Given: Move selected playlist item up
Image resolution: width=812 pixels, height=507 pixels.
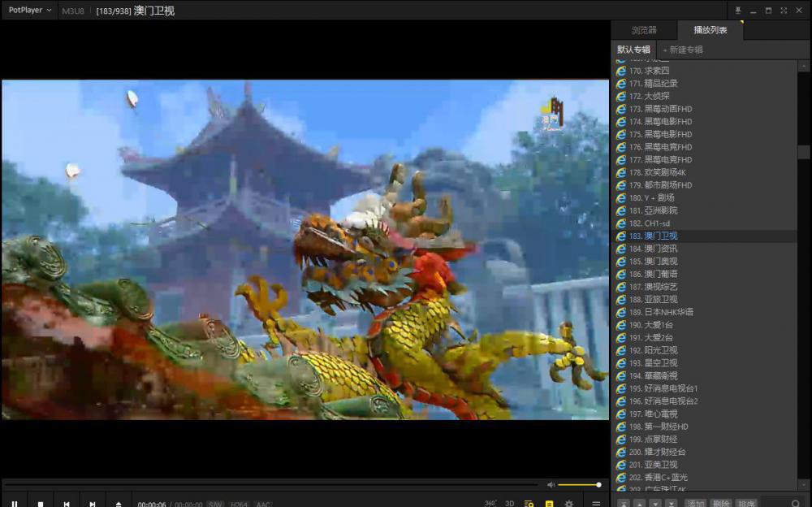Looking at the screenshot, I should tap(640, 504).
